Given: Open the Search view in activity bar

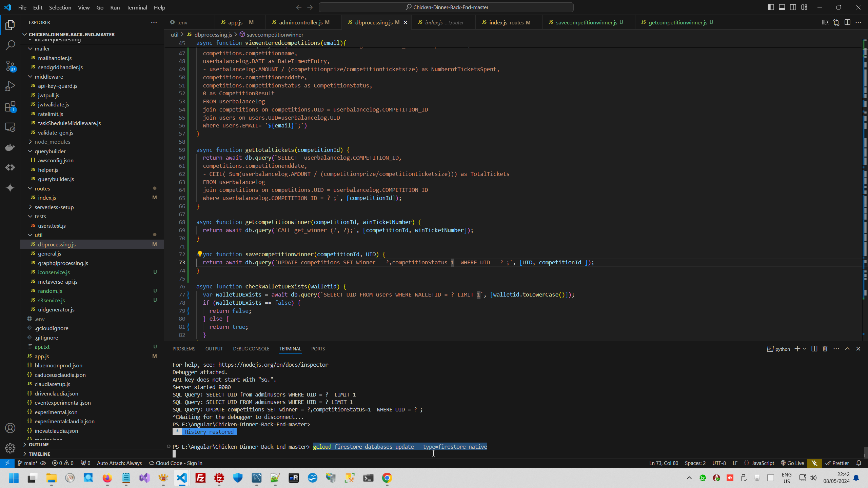Looking at the screenshot, I should coord(10,45).
